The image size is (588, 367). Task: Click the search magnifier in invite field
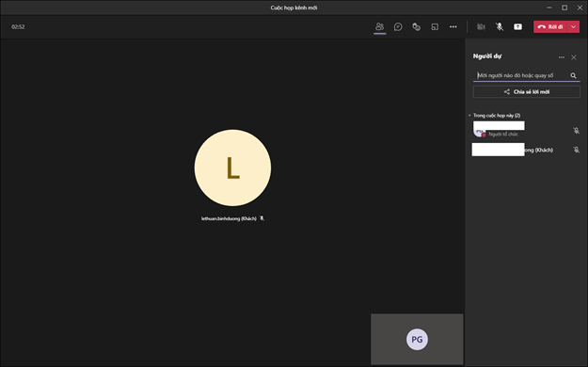coord(573,75)
